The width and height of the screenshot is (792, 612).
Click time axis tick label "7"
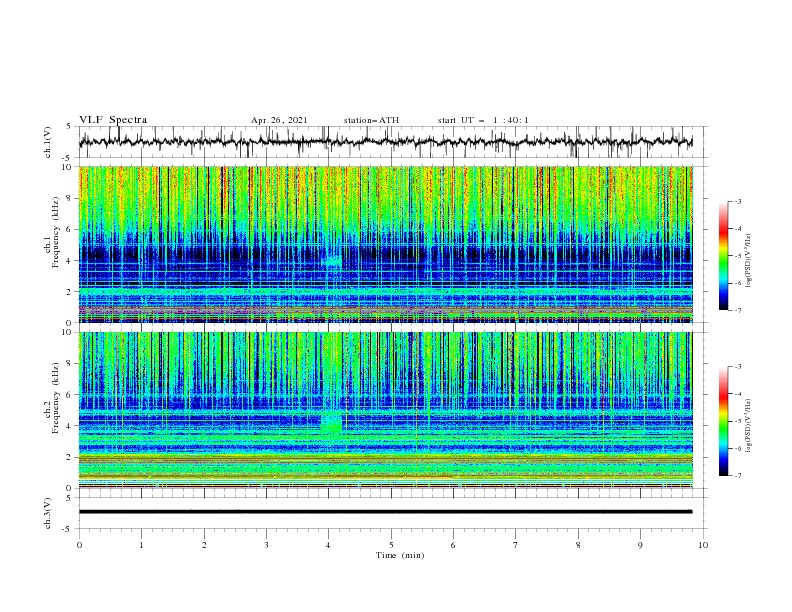(x=515, y=545)
